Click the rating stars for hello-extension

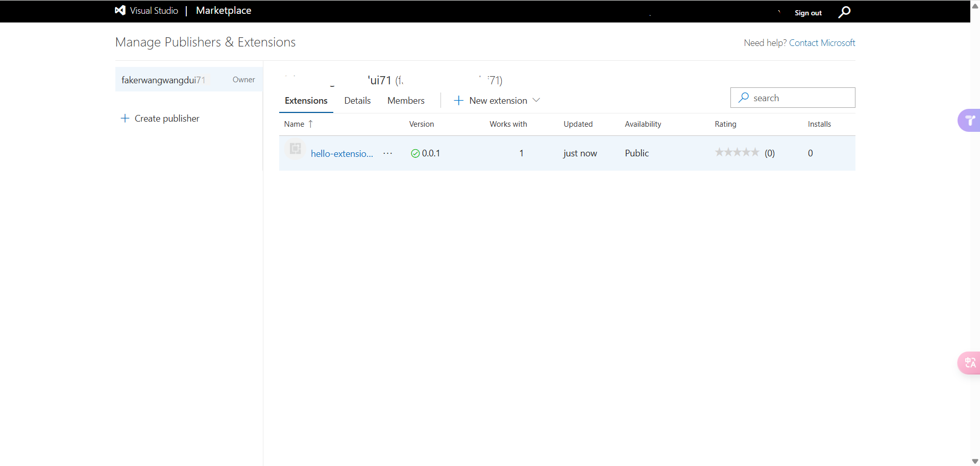pos(737,152)
